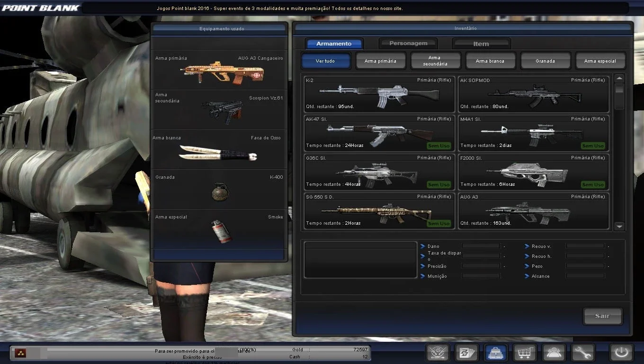This screenshot has height=364, width=644.
Task: Select the K-2 rifle in inventory
Action: click(x=379, y=93)
